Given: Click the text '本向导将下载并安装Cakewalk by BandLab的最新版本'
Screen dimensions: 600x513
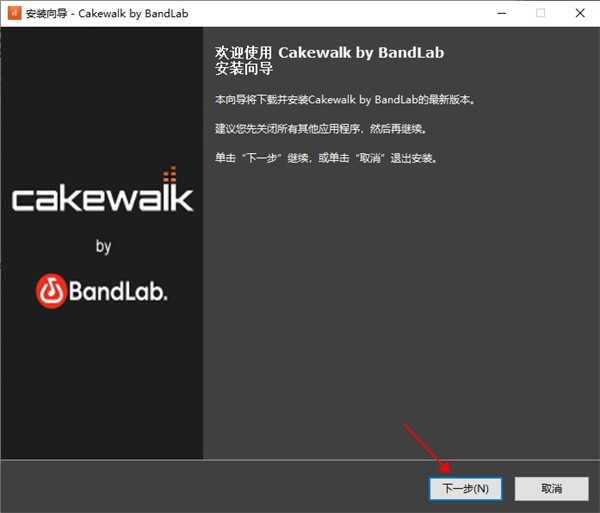Looking at the screenshot, I should click(342, 100).
